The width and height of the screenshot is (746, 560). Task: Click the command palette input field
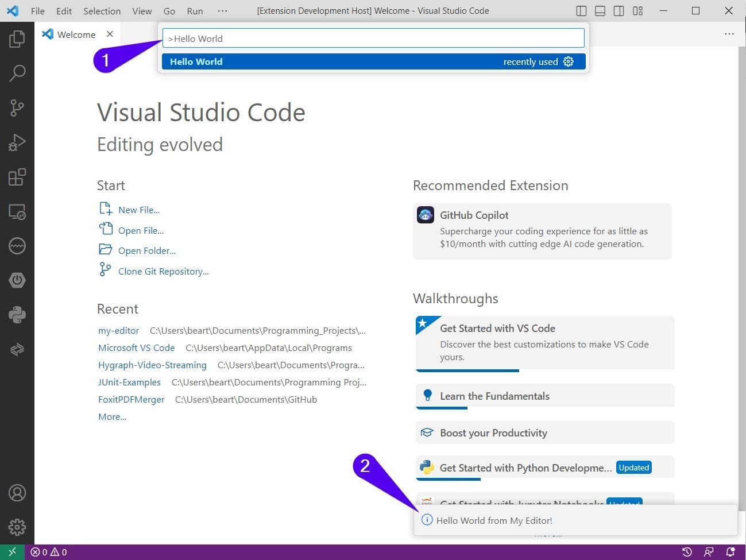[373, 38]
